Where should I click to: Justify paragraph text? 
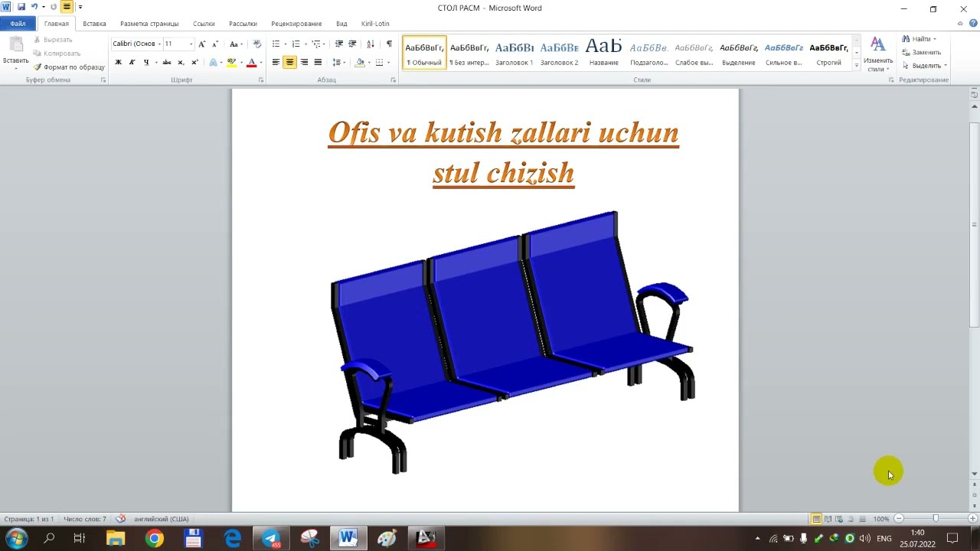[x=318, y=63]
